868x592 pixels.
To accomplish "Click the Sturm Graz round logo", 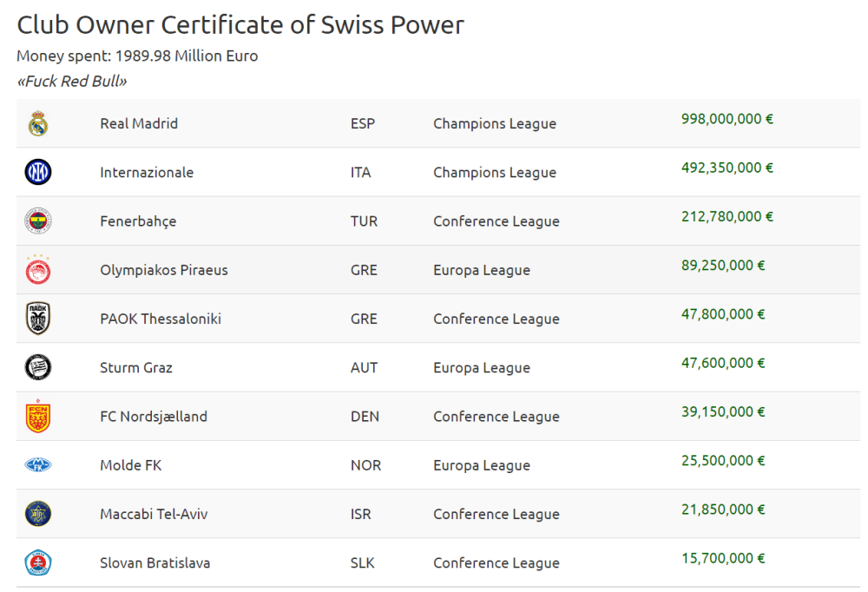I will [38, 367].
